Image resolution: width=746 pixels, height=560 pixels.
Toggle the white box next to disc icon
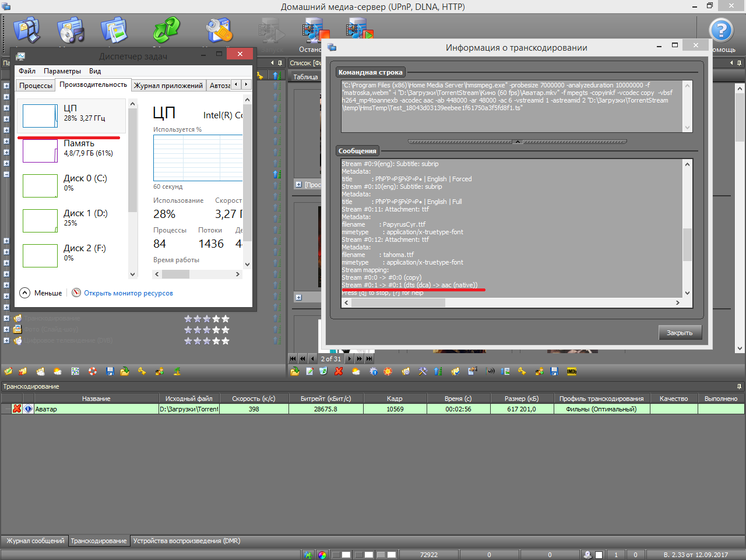click(x=599, y=555)
